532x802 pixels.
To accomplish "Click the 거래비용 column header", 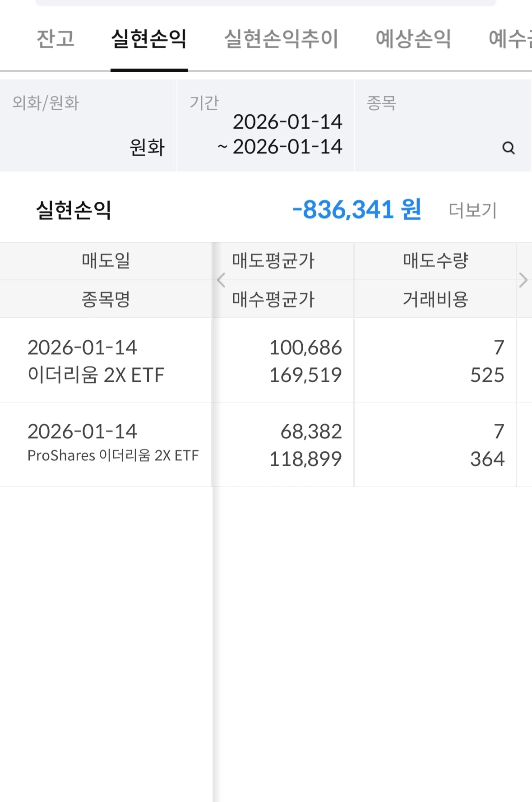I will (435, 299).
